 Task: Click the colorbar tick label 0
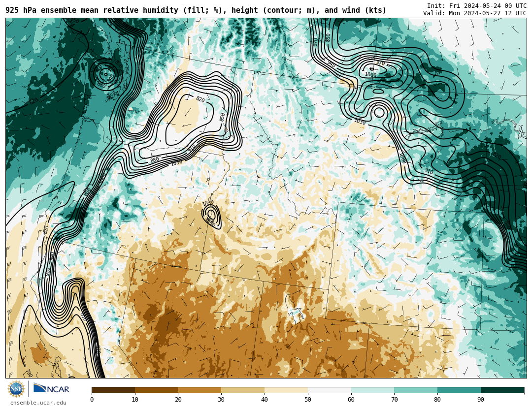92,400
